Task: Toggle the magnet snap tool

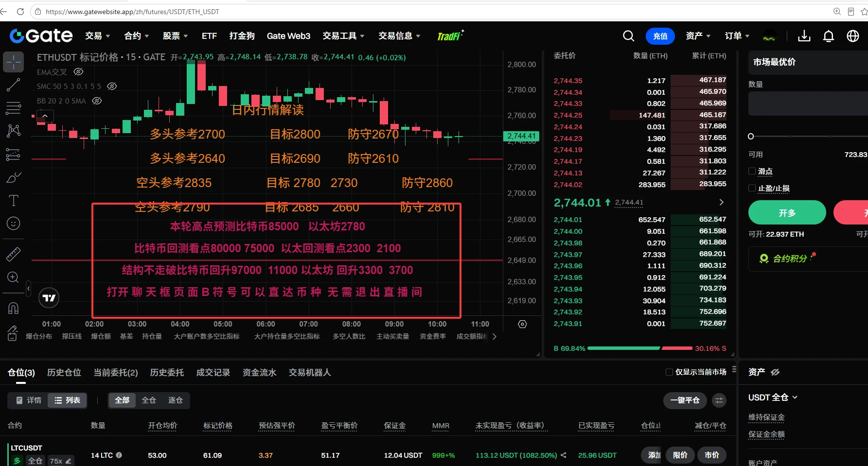Action: click(13, 308)
